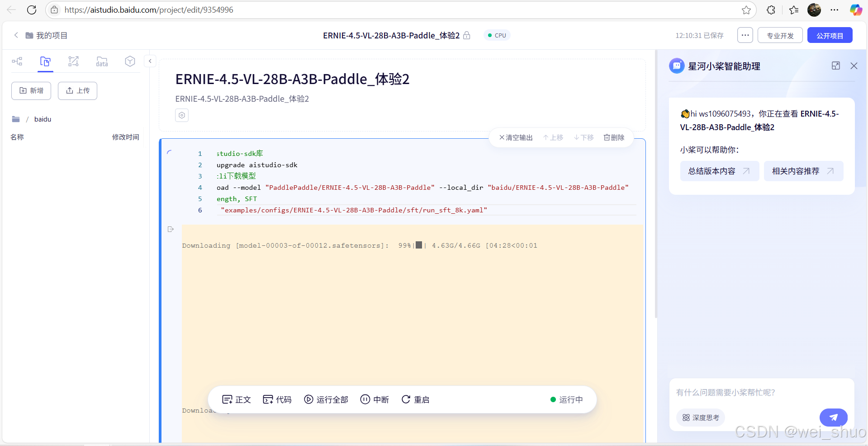This screenshot has height=446, width=868.
Task: Open browser extensions puzzle icon
Action: tap(771, 10)
